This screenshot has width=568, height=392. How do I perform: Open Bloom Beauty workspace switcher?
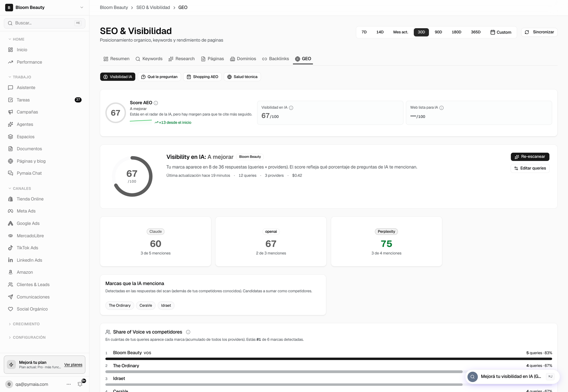click(45, 8)
